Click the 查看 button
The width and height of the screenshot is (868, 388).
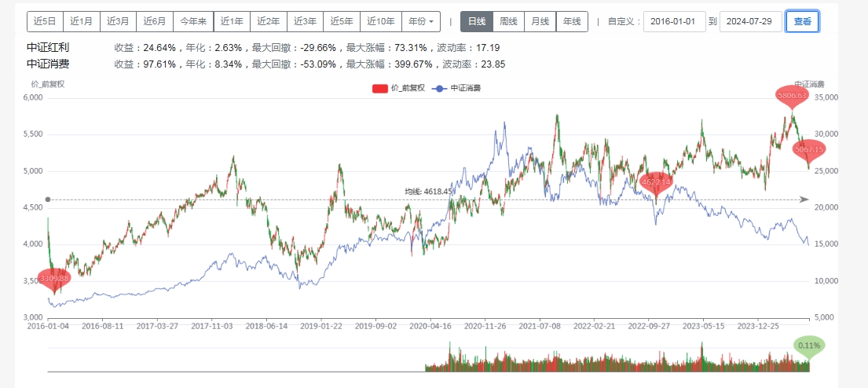click(803, 22)
